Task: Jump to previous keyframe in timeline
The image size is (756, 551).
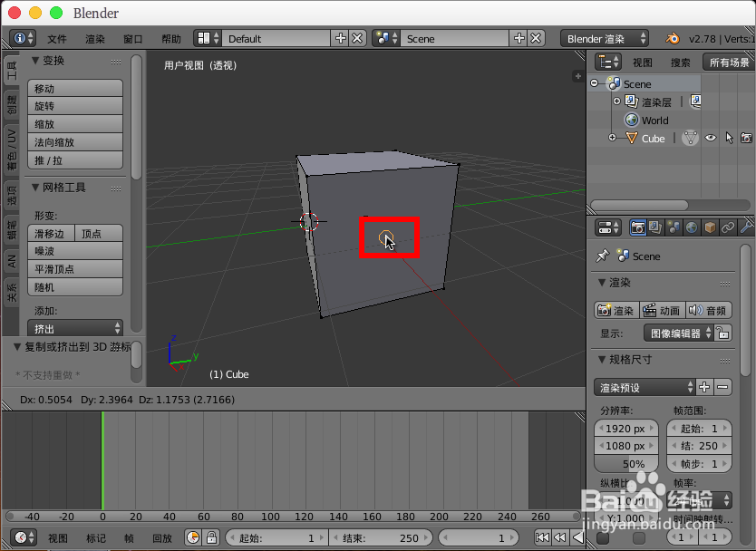Action: [560, 537]
